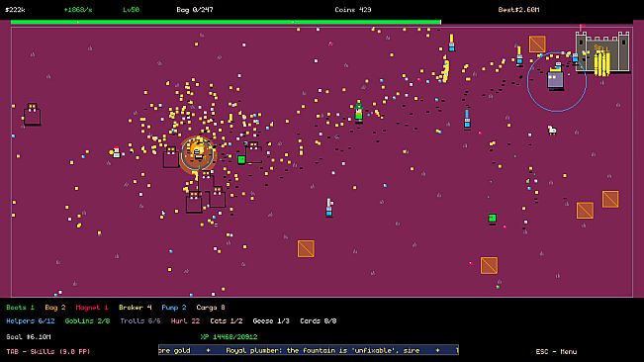The height and width of the screenshot is (362, 644).
Task: Click the gray troll inside blue circle
Action: click(x=555, y=78)
